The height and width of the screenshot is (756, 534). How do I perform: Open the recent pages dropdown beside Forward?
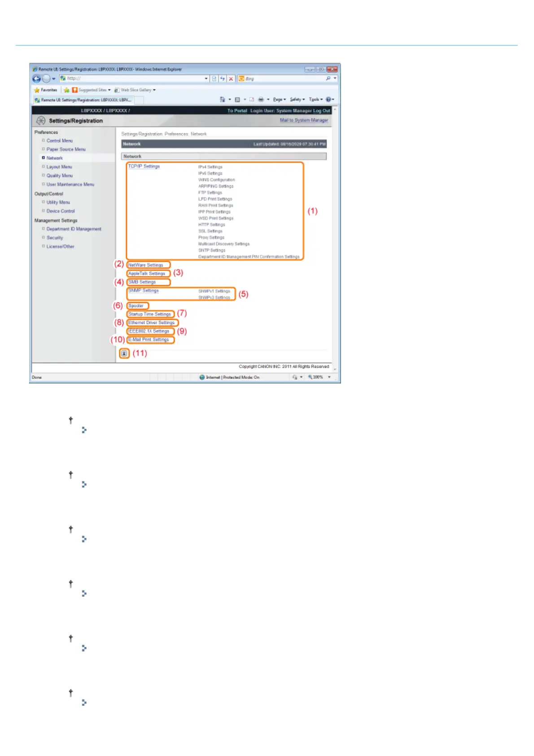point(53,79)
